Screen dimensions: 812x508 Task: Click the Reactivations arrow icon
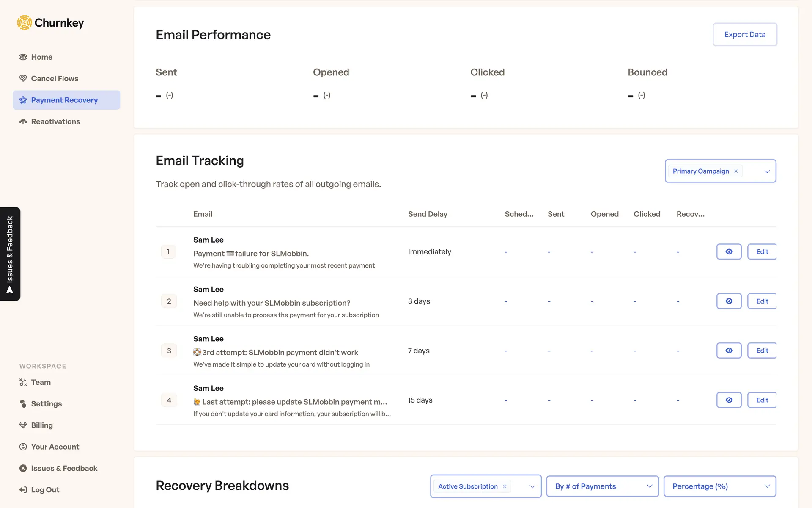coord(23,122)
